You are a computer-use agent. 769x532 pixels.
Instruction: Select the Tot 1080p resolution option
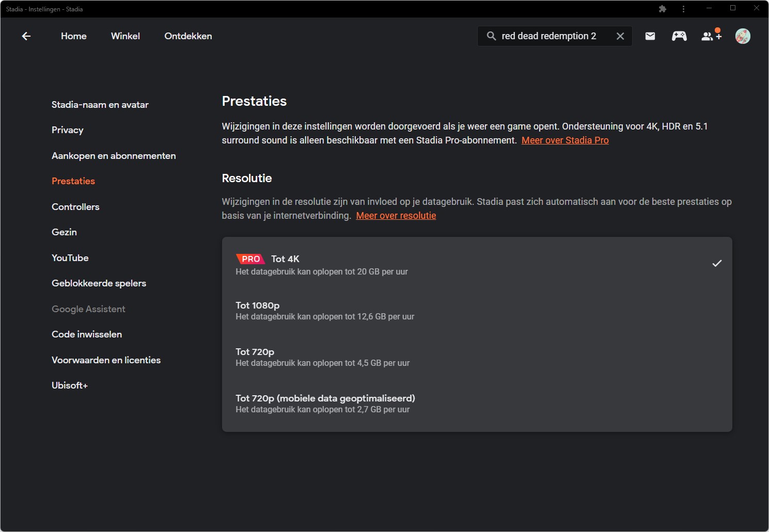coord(477,310)
